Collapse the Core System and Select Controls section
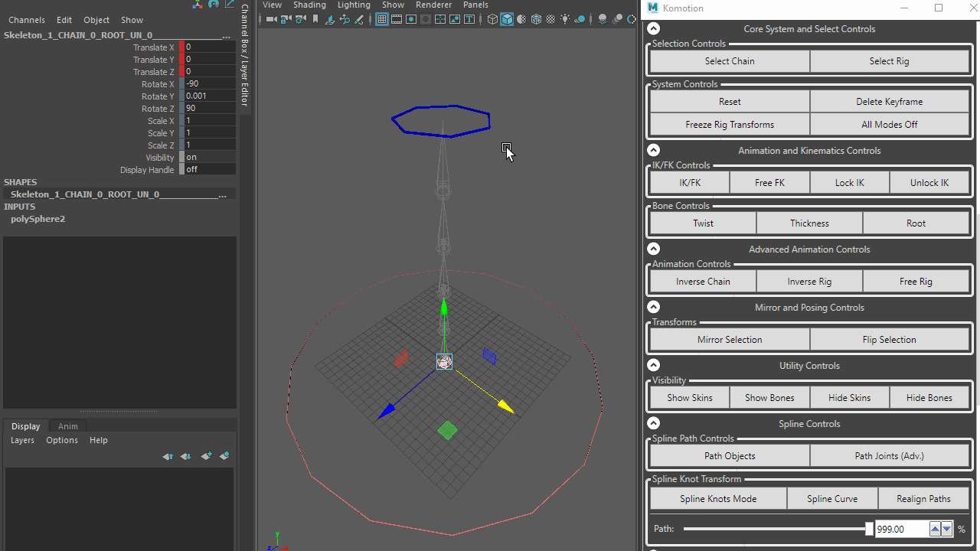The height and width of the screenshot is (551, 980). 653,28
